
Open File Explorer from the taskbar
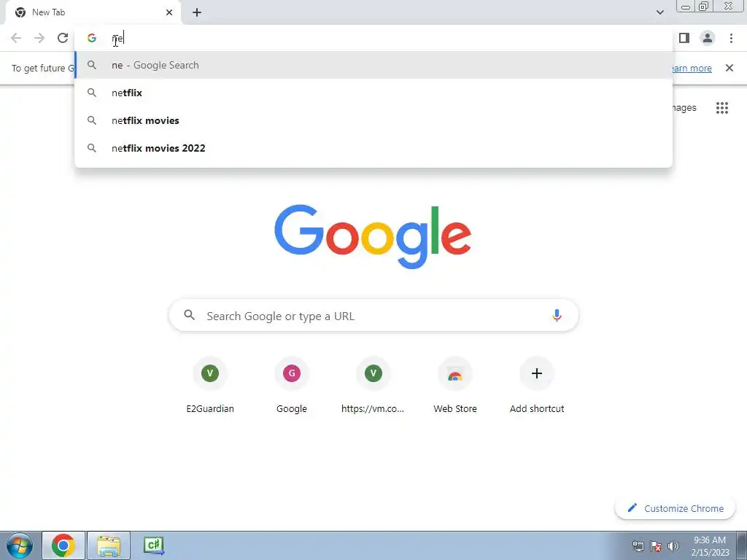click(x=109, y=545)
